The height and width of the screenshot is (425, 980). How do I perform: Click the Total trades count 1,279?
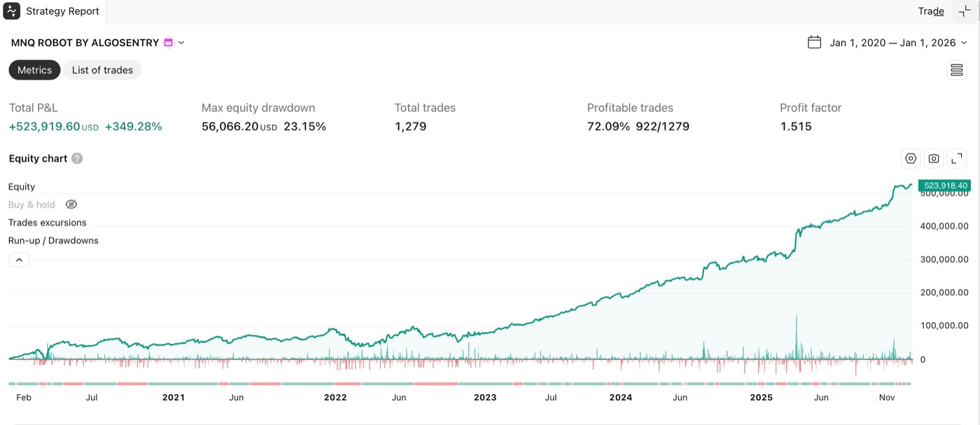410,127
